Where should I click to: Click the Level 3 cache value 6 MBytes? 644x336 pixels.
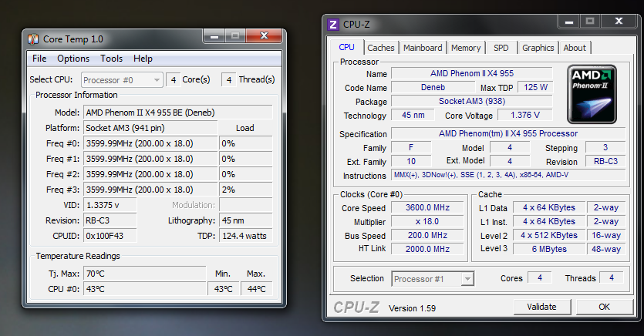click(x=549, y=249)
